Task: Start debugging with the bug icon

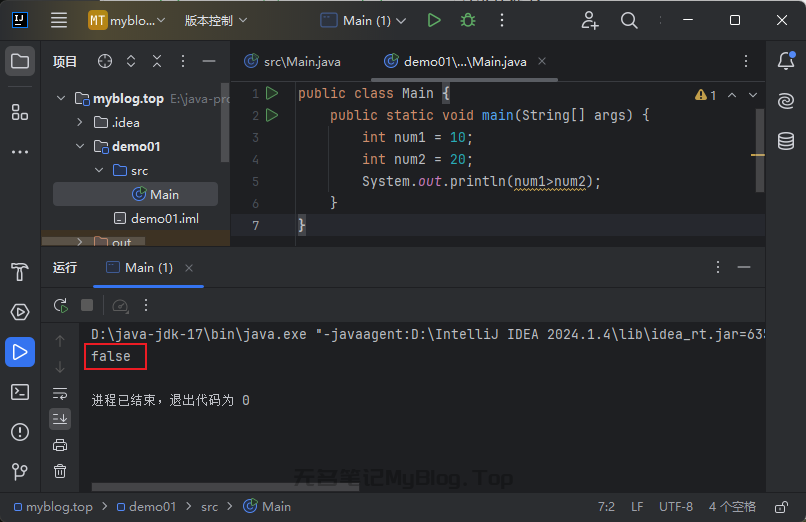Action: (x=468, y=21)
